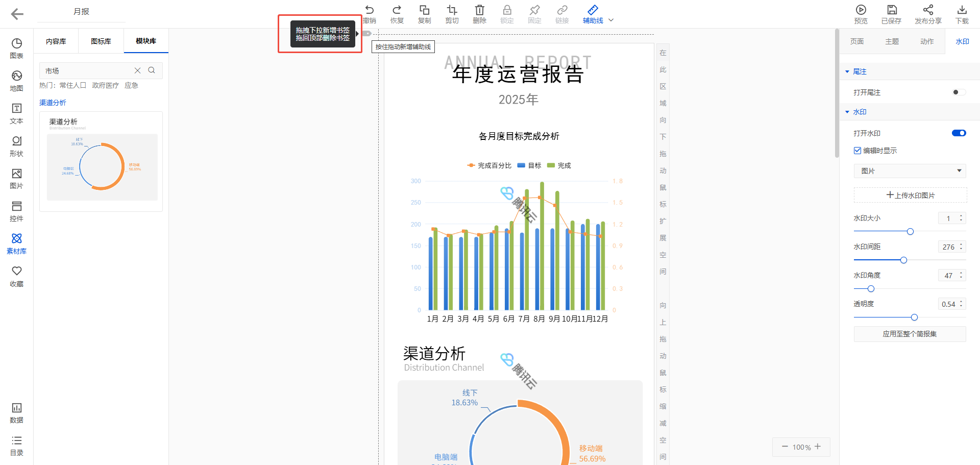Image resolution: width=980 pixels, height=465 pixels.
Task: Switch to the 模块库 tab
Action: pos(146,41)
